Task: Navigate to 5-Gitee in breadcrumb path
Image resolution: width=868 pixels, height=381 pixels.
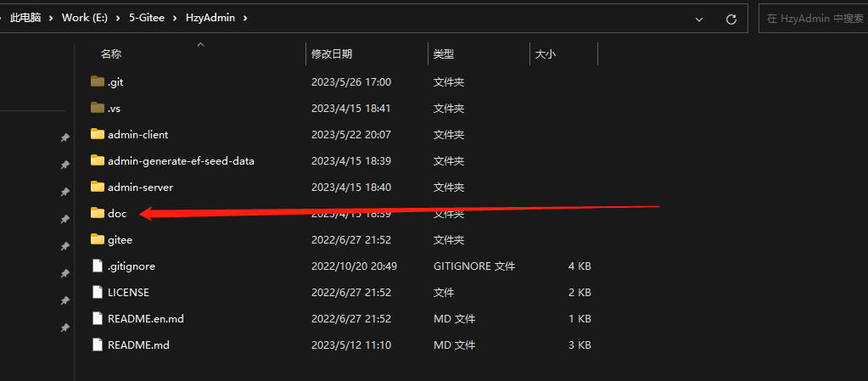Action: [153, 18]
